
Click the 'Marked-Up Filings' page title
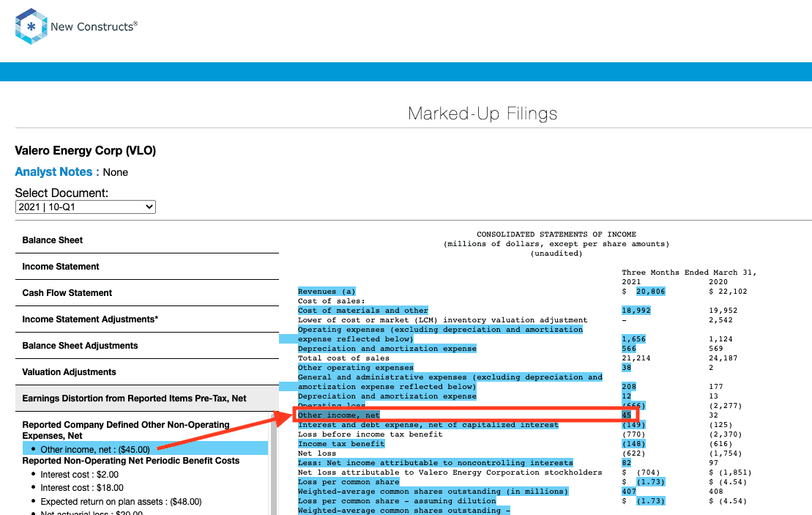(483, 114)
